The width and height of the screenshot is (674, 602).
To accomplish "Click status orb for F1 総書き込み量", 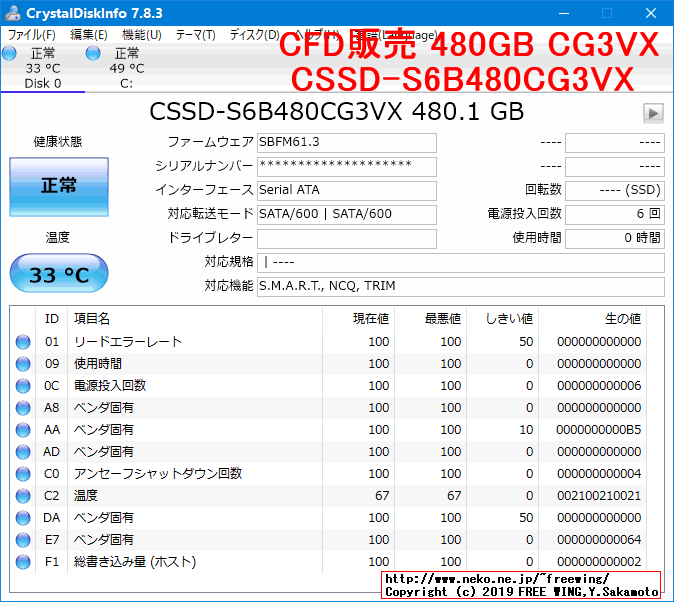I will (x=23, y=562).
